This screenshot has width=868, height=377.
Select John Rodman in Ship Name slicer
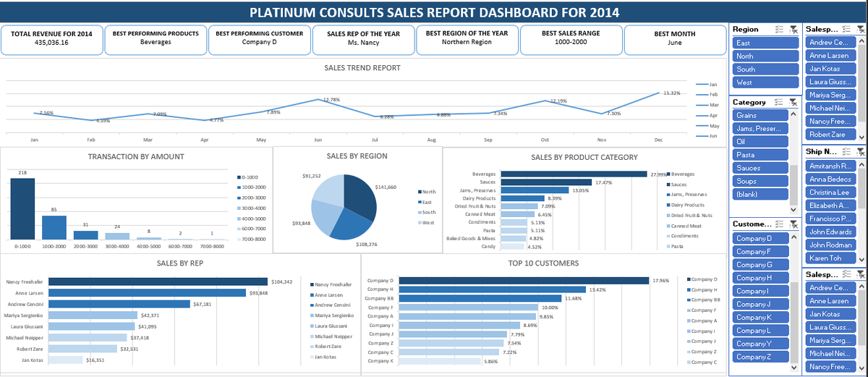click(x=830, y=245)
